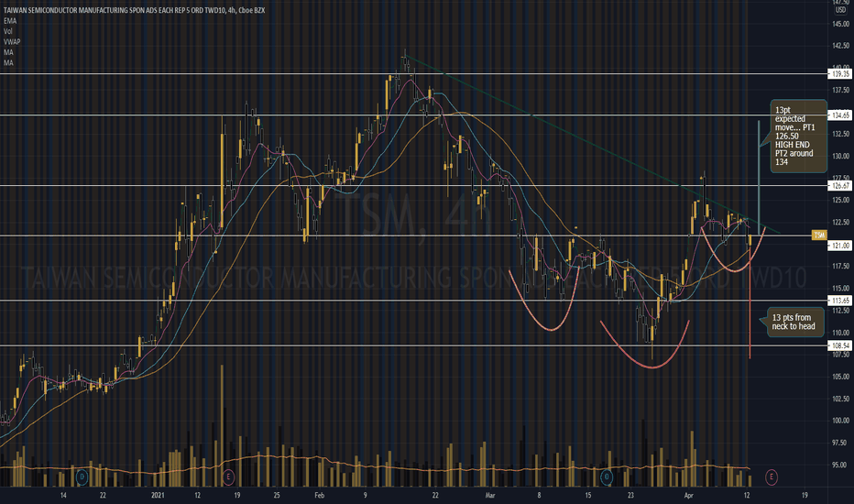Screen dimensions: 854x504
Task: Click the Mar label on the time axis
Action: pos(490,495)
